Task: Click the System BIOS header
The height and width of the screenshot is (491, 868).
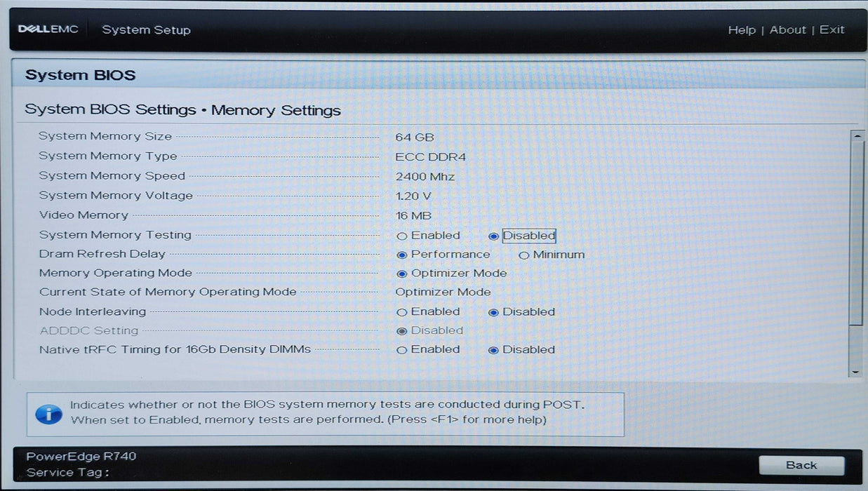Action: click(x=81, y=75)
